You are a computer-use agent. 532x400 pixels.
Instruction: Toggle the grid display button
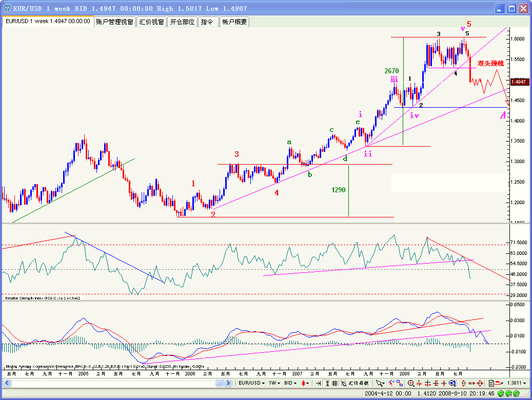334,383
